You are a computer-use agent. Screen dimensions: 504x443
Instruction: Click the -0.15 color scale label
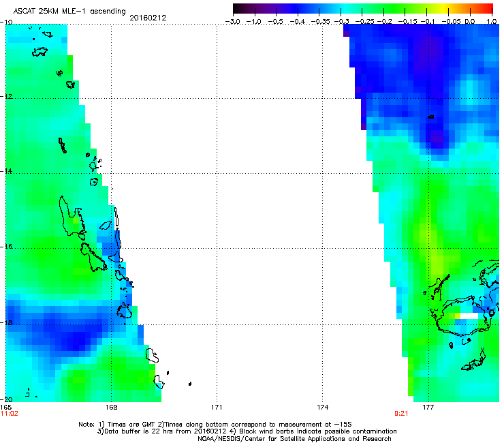pos(407,22)
